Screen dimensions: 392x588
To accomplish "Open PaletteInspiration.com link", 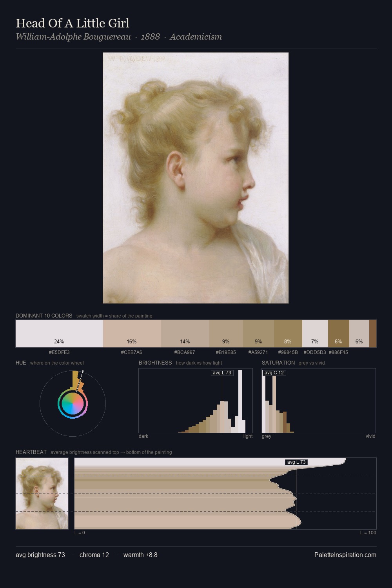I will (345, 555).
